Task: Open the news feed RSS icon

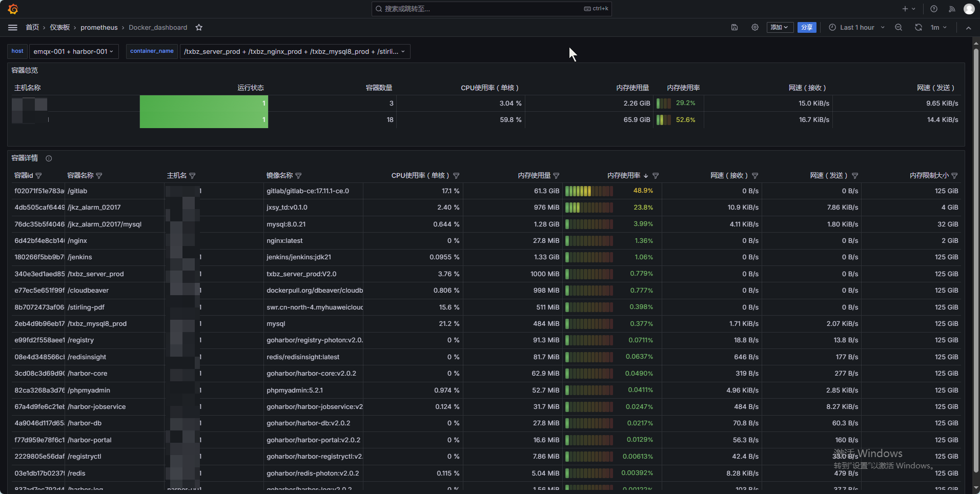Action: pyautogui.click(x=952, y=9)
